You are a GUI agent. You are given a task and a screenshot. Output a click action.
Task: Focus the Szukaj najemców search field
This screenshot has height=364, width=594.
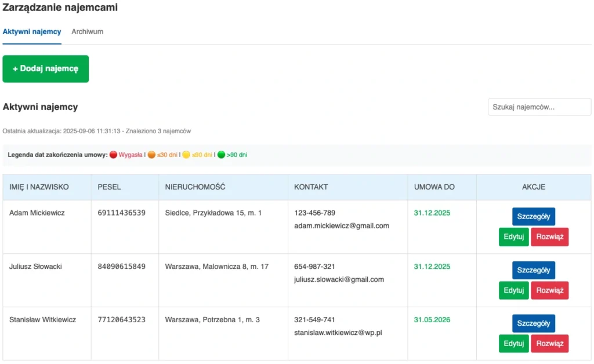click(539, 107)
